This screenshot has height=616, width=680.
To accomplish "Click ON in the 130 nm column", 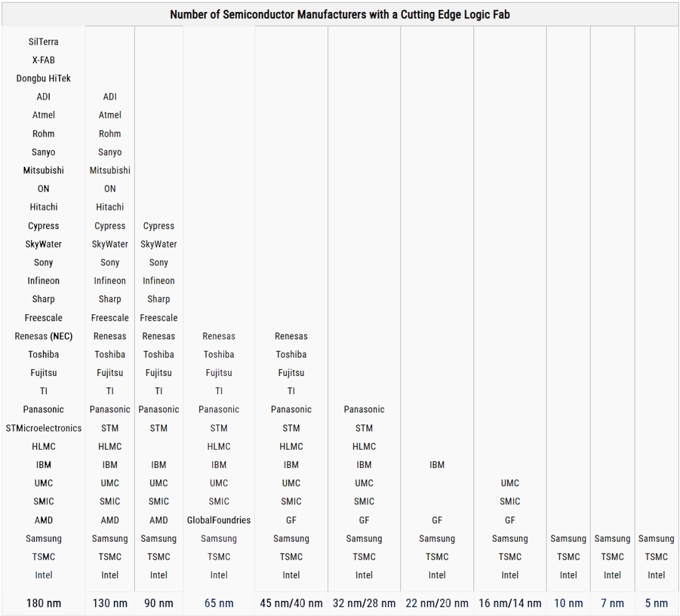I will click(x=110, y=189).
